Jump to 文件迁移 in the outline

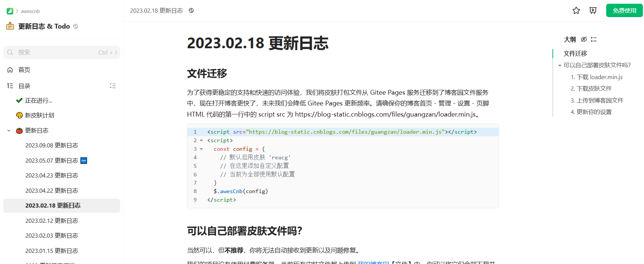(x=575, y=53)
